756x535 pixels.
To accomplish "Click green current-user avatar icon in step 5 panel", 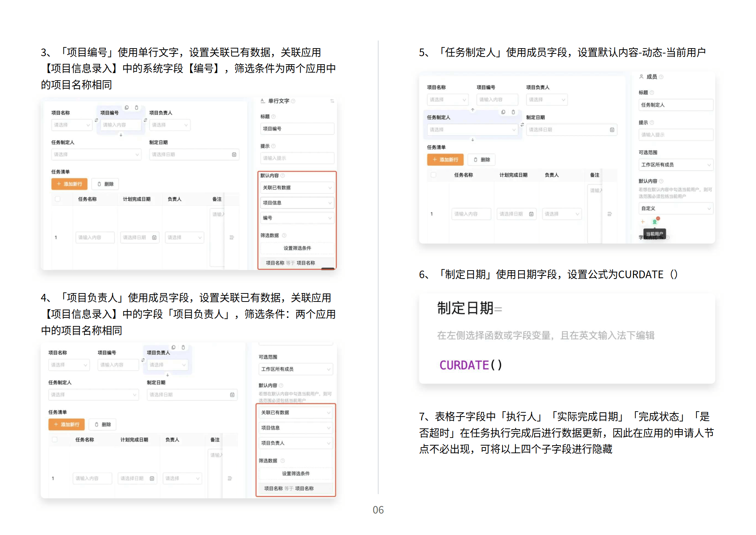I will [655, 221].
